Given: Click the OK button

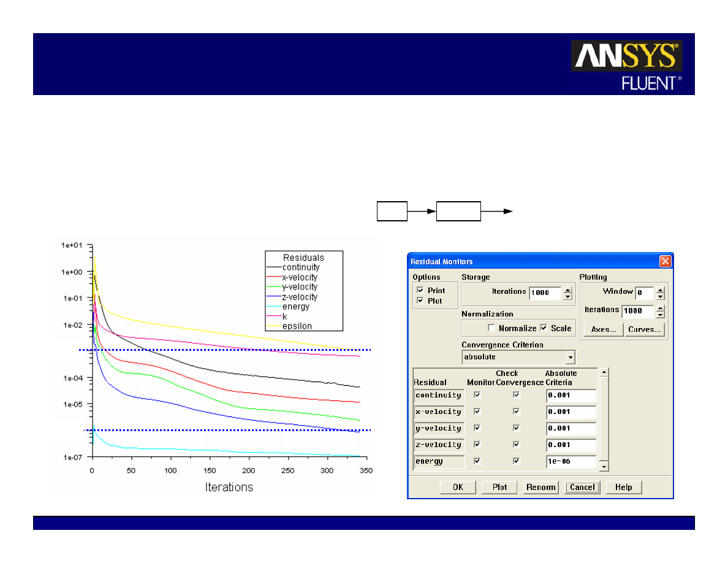Looking at the screenshot, I should tap(458, 488).
